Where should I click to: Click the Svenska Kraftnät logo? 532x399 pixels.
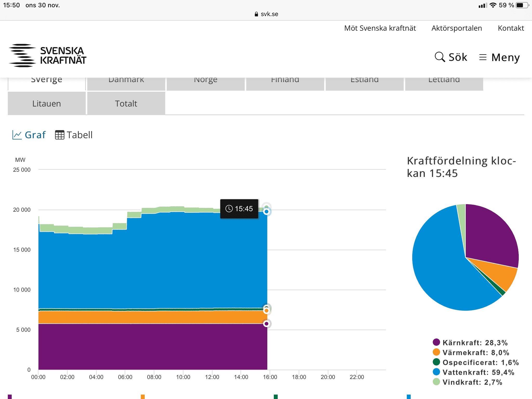(x=48, y=55)
